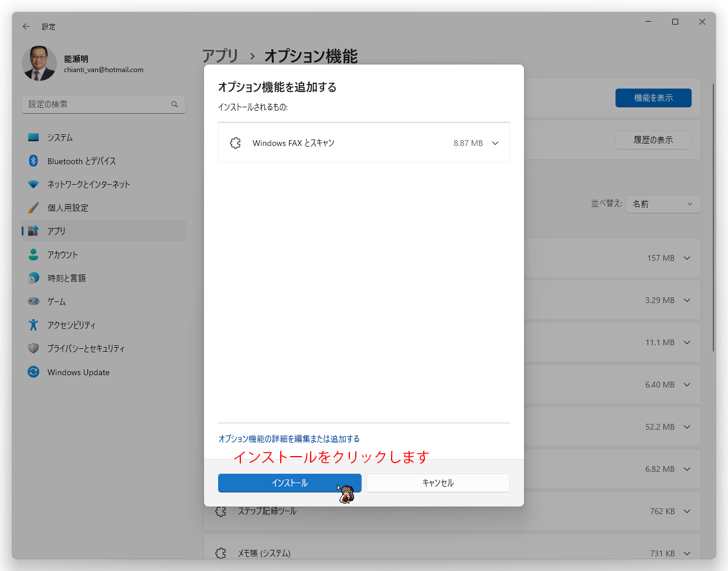This screenshot has width=728, height=571.
Task: Click the Bluetooth icon in the sidebar
Action: tap(33, 161)
